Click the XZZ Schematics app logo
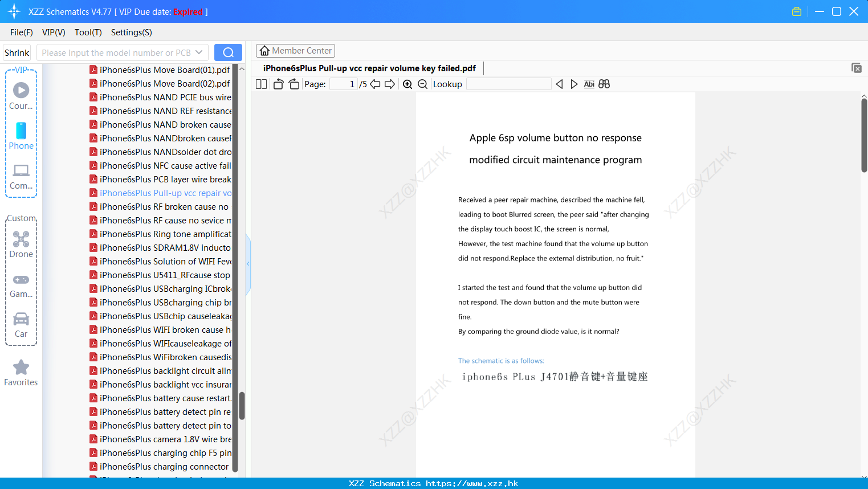This screenshot has height=489, width=868. [x=14, y=11]
